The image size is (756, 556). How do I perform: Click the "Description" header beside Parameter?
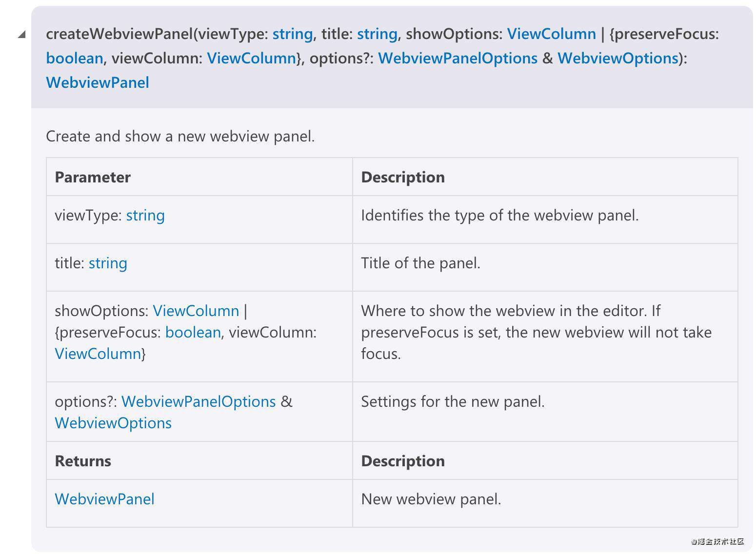(403, 177)
